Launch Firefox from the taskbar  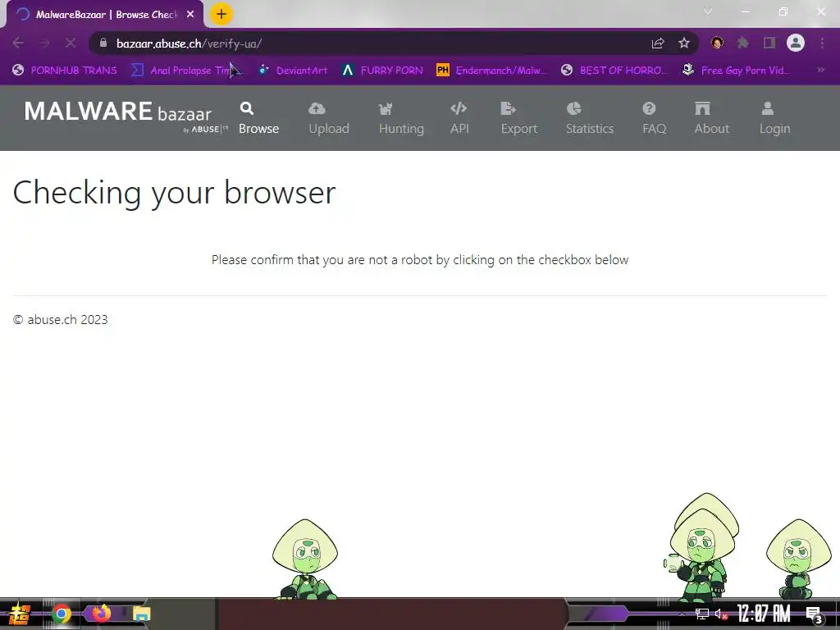pos(101,614)
